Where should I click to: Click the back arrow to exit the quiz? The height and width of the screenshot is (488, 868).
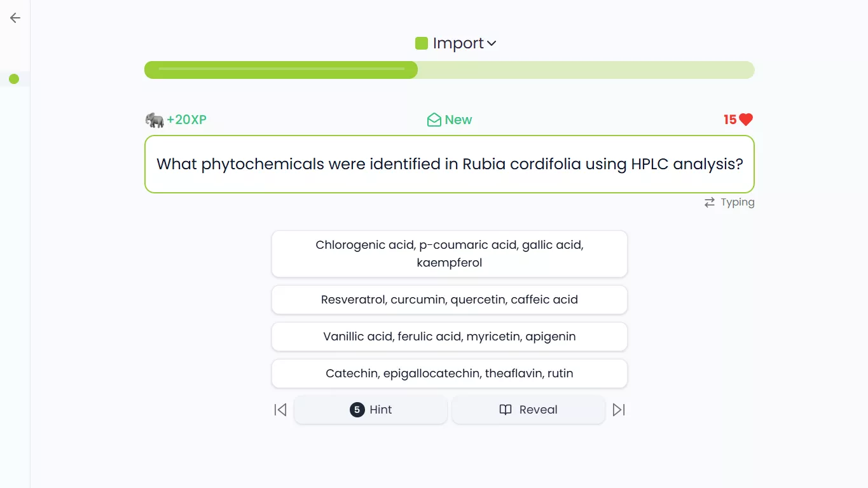14,17
